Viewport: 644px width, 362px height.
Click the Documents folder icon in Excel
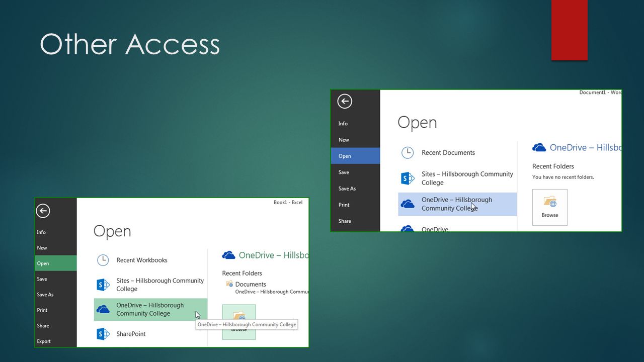click(x=229, y=284)
